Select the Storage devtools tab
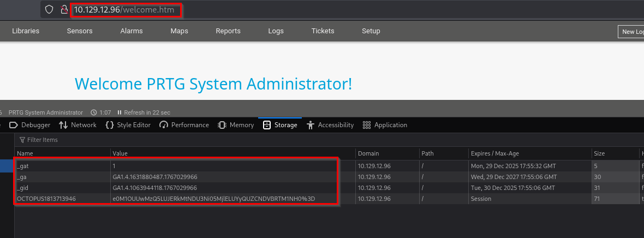The width and height of the screenshot is (644, 238). click(280, 125)
